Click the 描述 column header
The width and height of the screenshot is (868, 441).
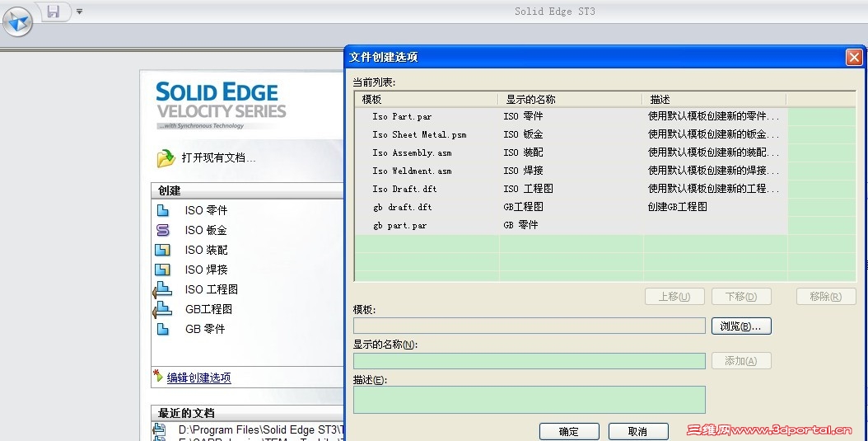714,99
